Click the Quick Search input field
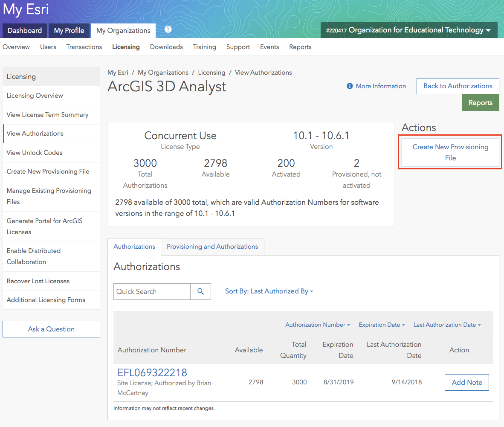Image resolution: width=504 pixels, height=427 pixels. point(152,292)
